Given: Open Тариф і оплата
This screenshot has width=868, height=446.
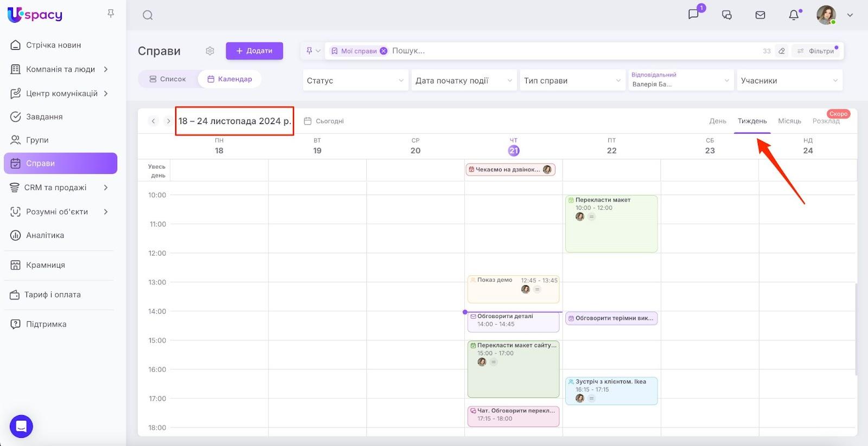Looking at the screenshot, I should tap(52, 295).
